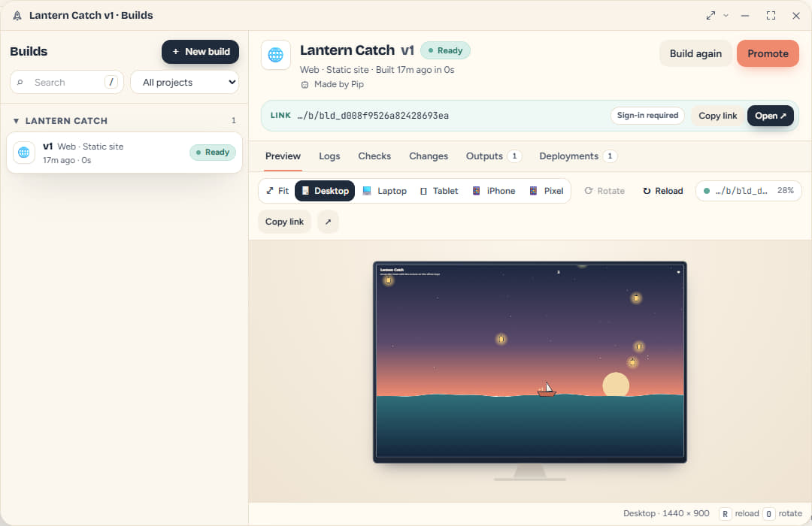Select Laptop device preview

(385, 191)
